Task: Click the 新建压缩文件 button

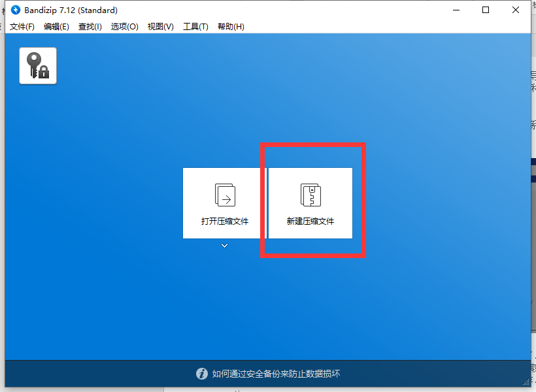Action: point(309,203)
